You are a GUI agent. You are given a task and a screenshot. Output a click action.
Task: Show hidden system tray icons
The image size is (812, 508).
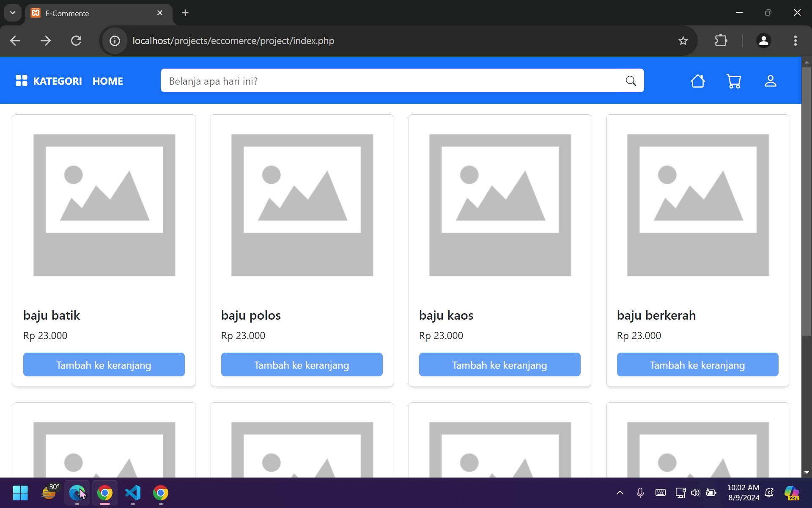pyautogui.click(x=620, y=492)
